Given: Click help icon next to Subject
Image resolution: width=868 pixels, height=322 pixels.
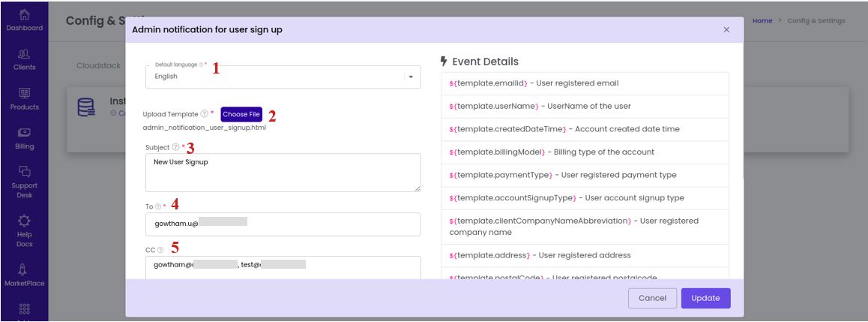Looking at the screenshot, I should pyautogui.click(x=175, y=147).
